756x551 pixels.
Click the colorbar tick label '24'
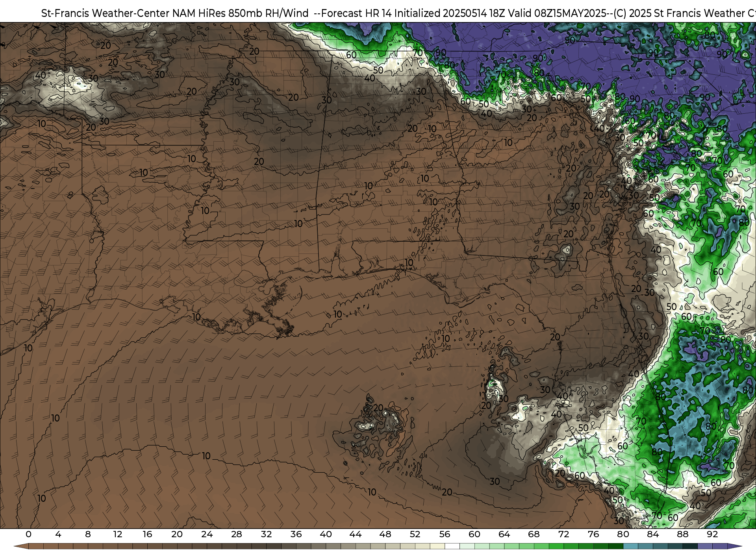click(x=207, y=534)
